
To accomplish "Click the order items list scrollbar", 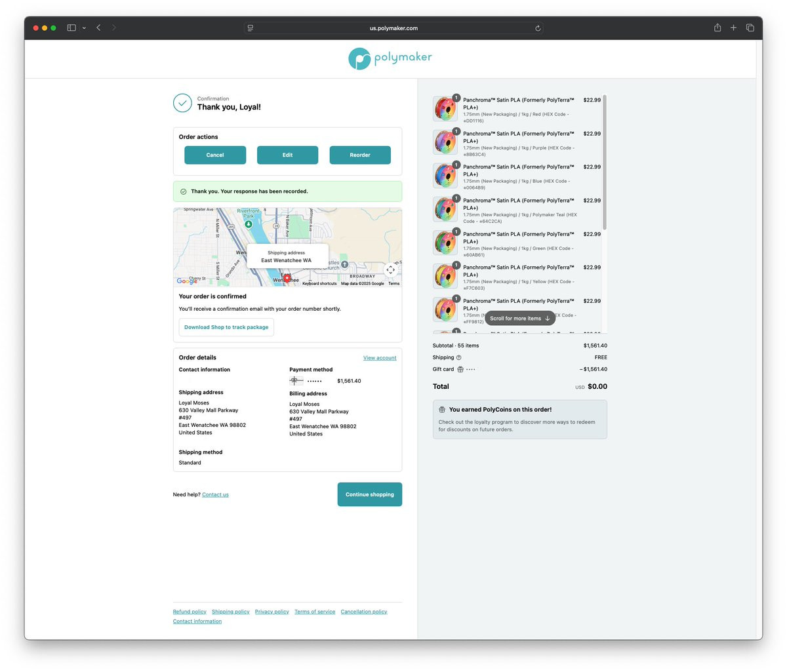I will point(605,162).
